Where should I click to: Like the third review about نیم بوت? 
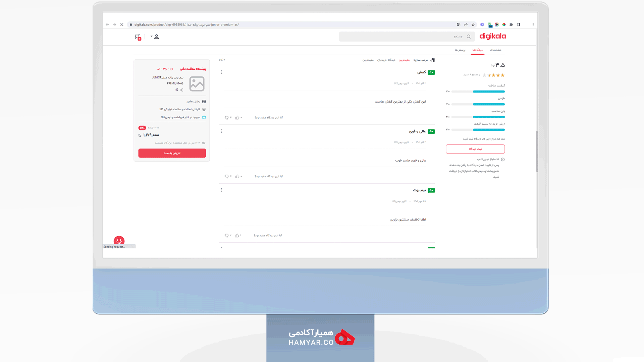tap(237, 236)
